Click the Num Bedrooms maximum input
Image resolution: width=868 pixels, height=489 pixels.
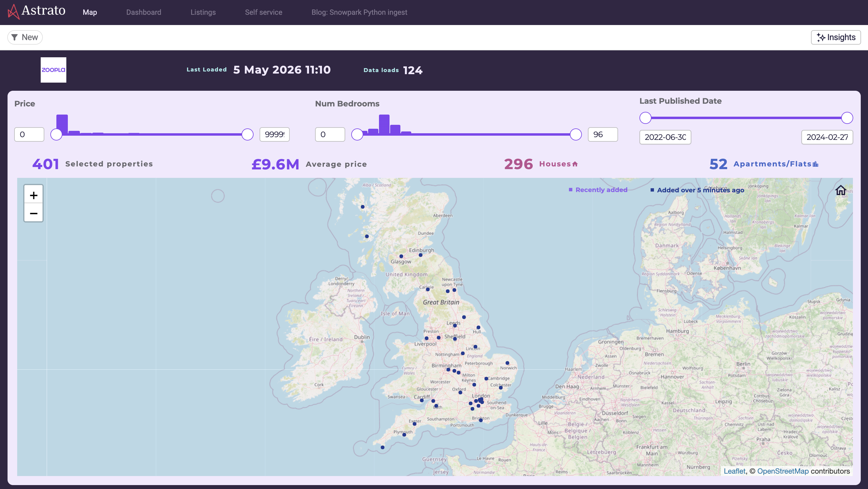(603, 134)
